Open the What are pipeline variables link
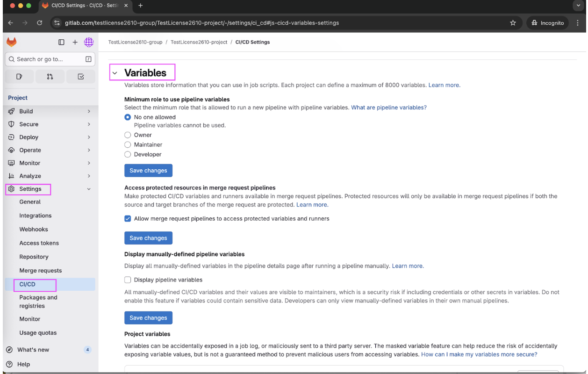This screenshot has width=588, height=374. (x=388, y=107)
